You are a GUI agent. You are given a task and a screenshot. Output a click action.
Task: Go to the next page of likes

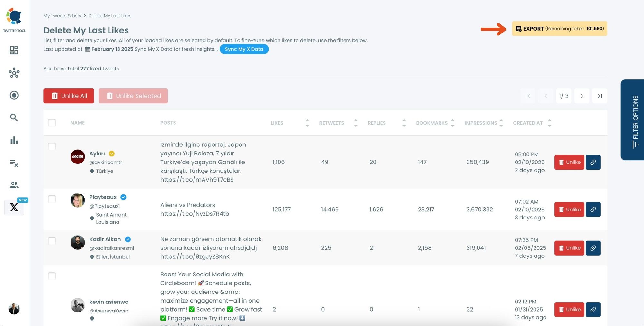[582, 96]
